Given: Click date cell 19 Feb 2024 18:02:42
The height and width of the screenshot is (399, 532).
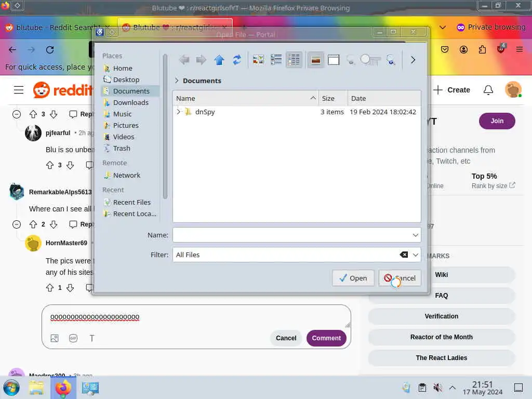Looking at the screenshot, I should [x=383, y=112].
